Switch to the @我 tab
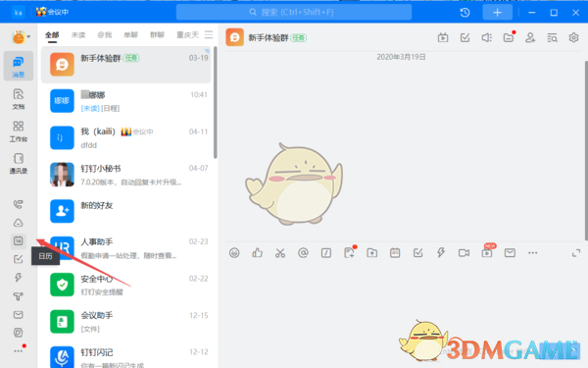Viewport: 588px width, 368px height. pos(105,35)
